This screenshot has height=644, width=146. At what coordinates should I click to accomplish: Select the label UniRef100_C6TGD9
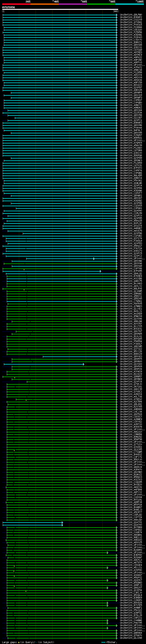(x=131, y=50)
